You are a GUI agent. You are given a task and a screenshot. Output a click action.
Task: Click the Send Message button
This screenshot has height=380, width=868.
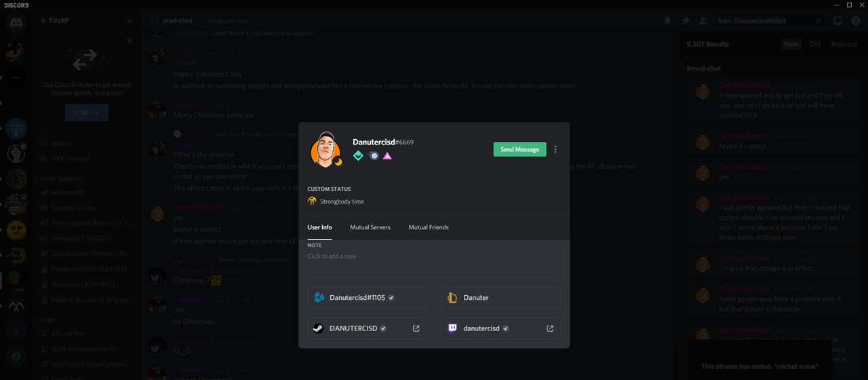tap(519, 149)
